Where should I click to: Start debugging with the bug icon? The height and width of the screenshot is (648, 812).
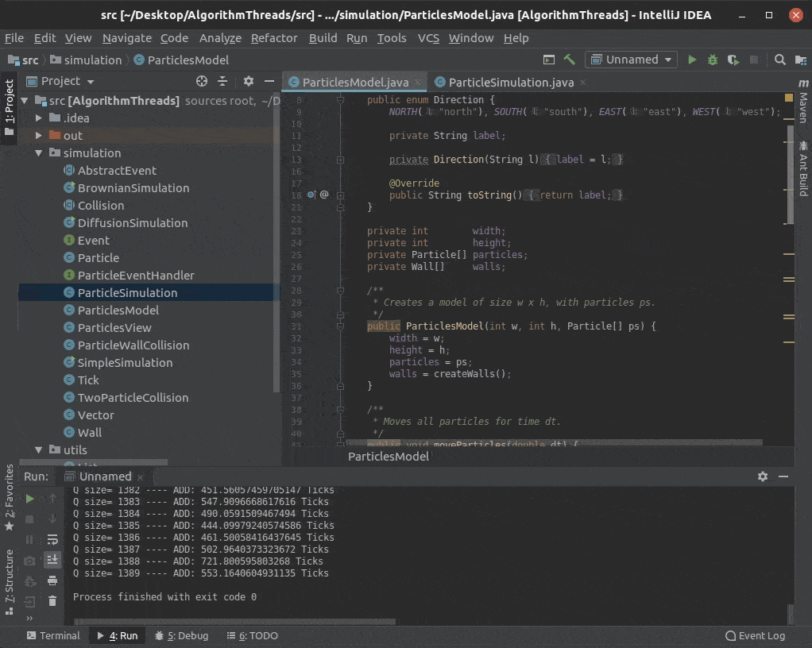pyautogui.click(x=713, y=60)
